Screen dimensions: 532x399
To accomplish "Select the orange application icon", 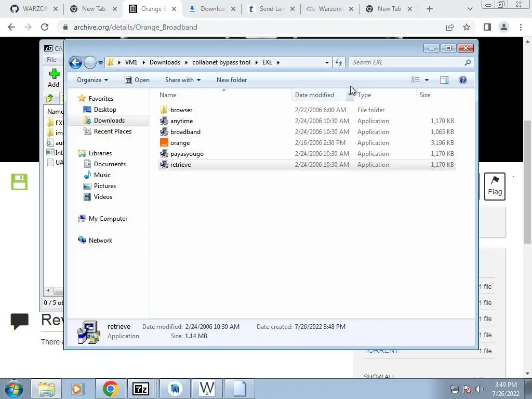I will [164, 142].
